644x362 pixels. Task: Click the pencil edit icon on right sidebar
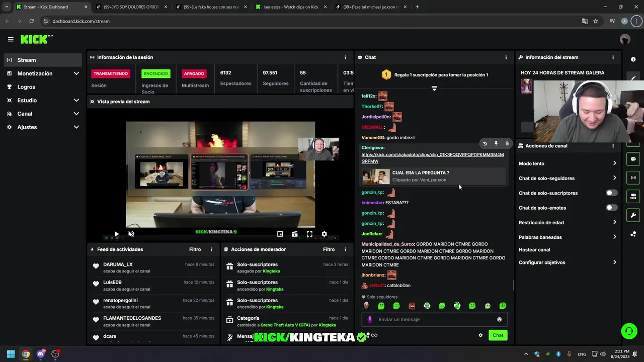click(x=633, y=78)
